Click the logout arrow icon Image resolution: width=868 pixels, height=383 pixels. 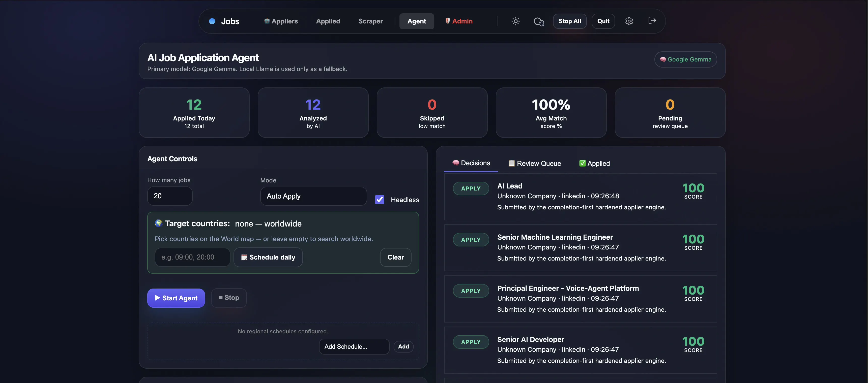click(652, 21)
